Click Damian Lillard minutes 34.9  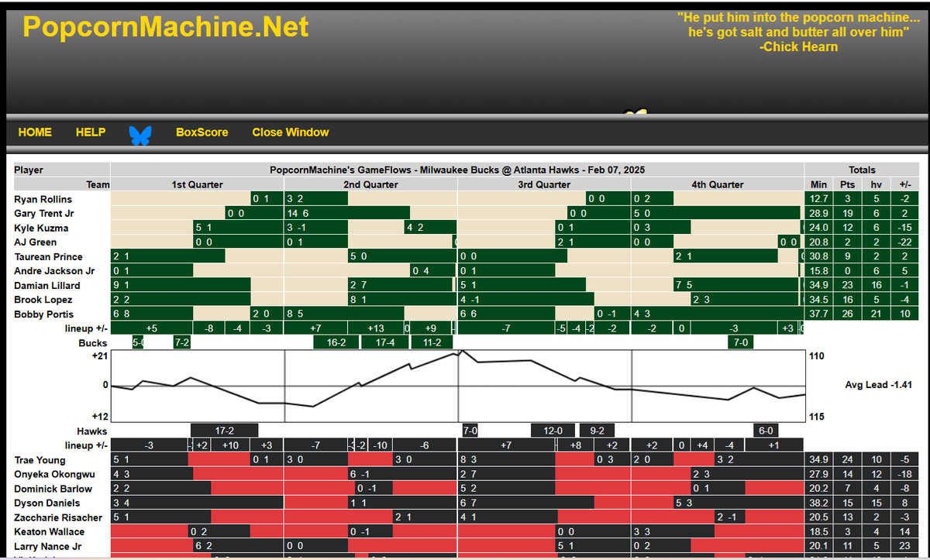pyautogui.click(x=818, y=285)
